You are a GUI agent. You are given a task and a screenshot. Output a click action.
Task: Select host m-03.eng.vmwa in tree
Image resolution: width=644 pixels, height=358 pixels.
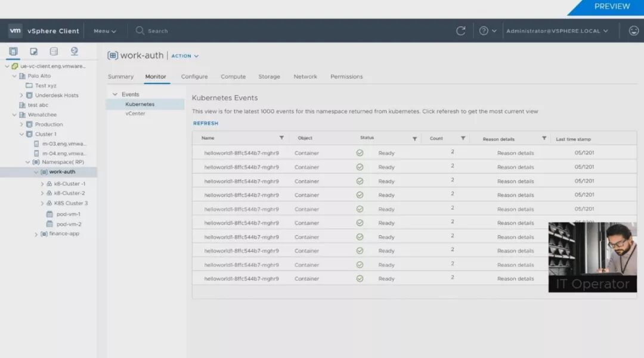64,144
